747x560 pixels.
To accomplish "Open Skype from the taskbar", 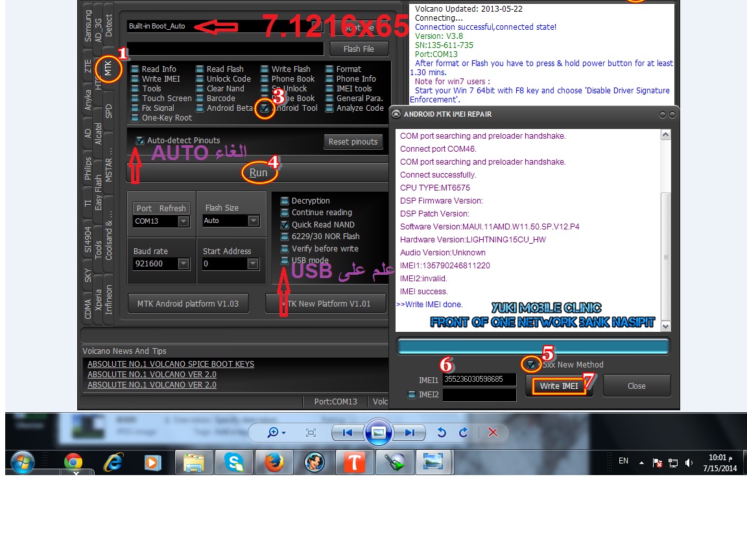I will [x=234, y=462].
